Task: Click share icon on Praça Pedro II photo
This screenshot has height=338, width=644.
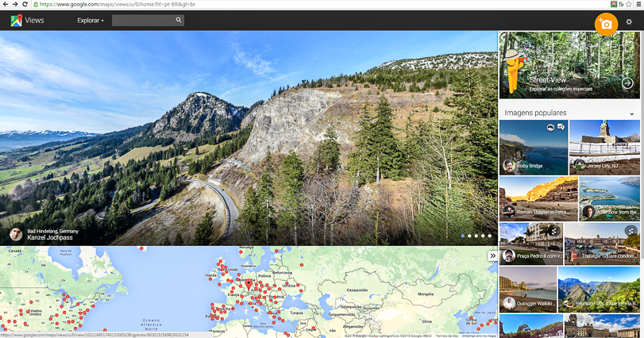Action: click(x=553, y=231)
